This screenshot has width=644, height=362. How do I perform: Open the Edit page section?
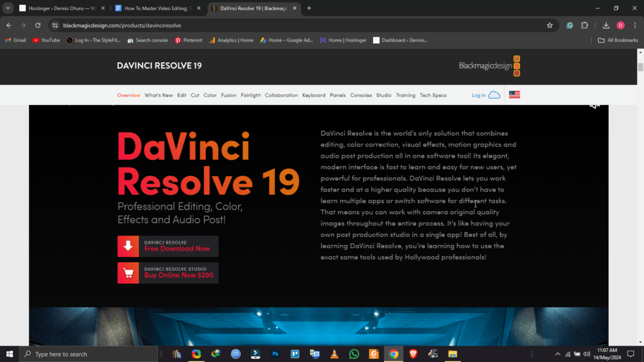click(182, 96)
